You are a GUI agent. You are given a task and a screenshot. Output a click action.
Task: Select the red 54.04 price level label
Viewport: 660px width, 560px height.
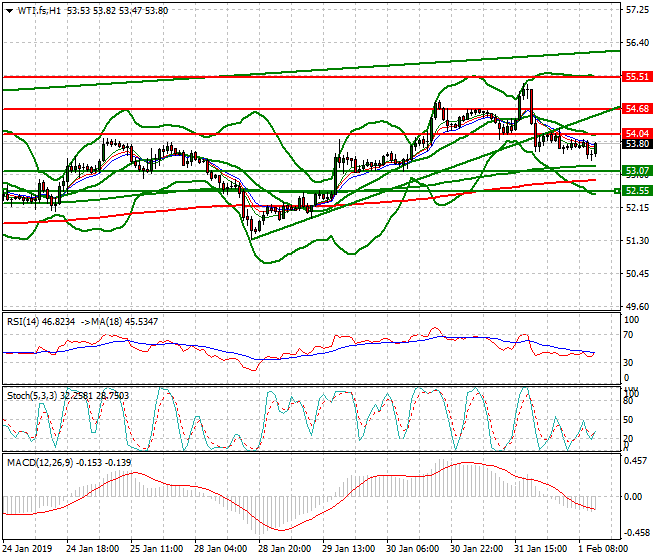(637, 133)
